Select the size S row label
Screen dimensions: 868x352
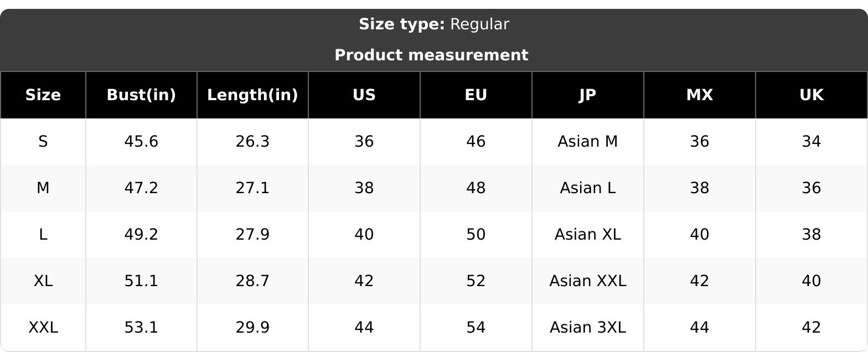point(43,142)
